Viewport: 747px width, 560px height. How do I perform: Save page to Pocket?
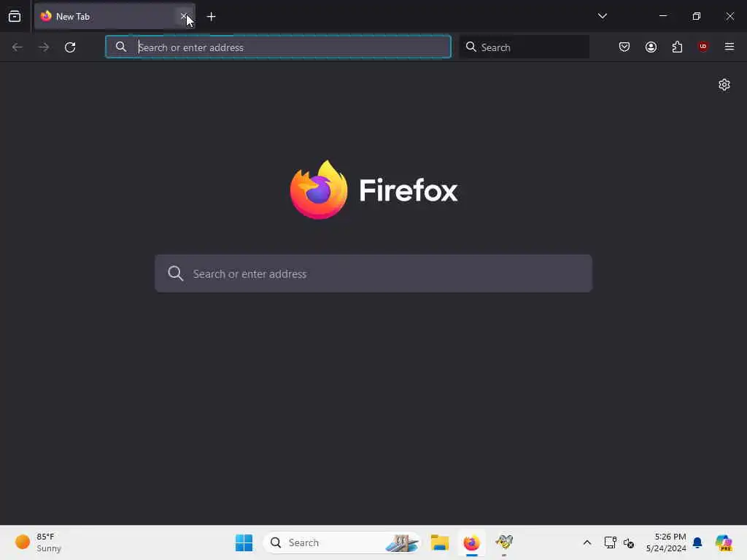624,47
